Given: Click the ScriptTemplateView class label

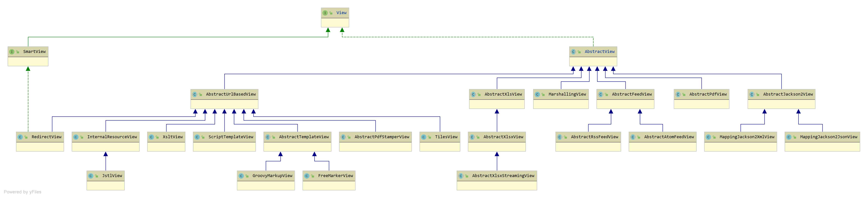Looking at the screenshot, I should point(231,137).
